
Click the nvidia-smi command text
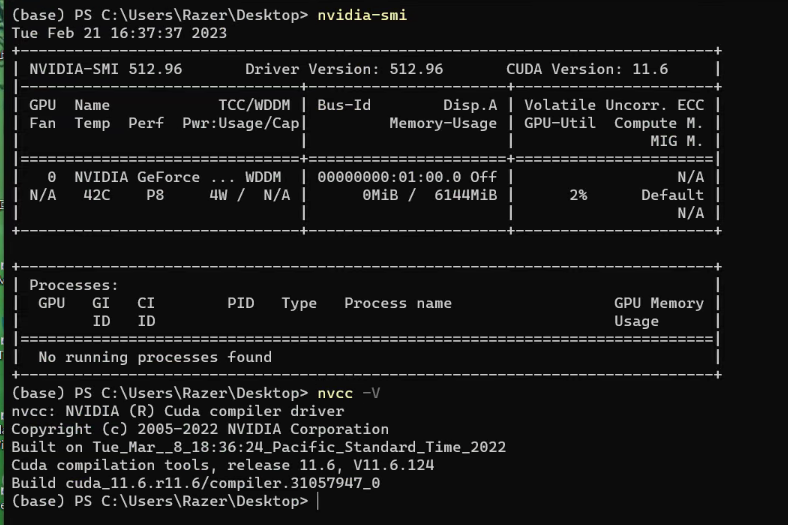point(361,15)
